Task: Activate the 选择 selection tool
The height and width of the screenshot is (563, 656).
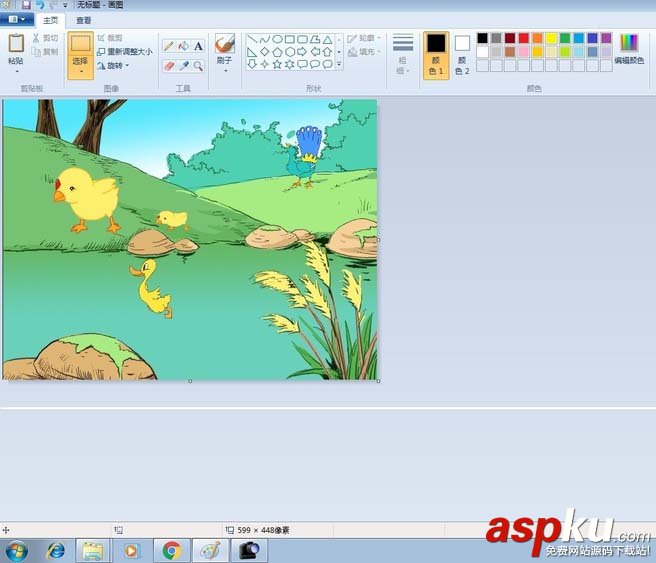Action: [x=80, y=44]
